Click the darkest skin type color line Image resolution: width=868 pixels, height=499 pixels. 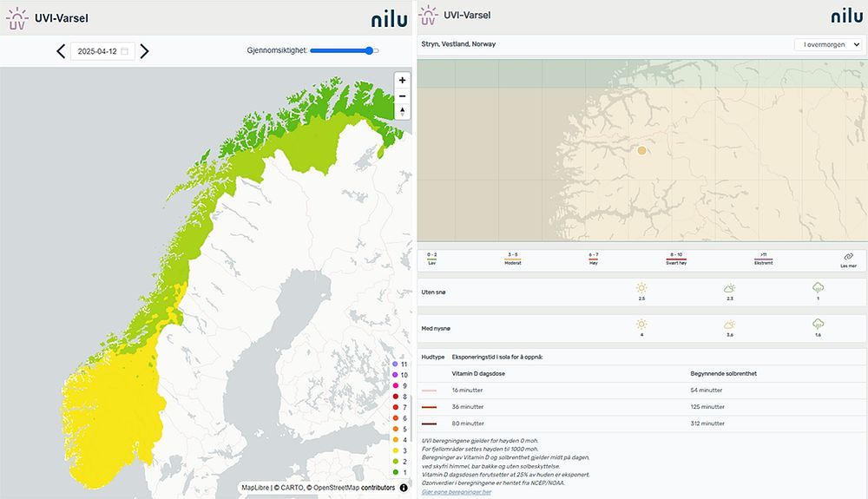click(429, 423)
